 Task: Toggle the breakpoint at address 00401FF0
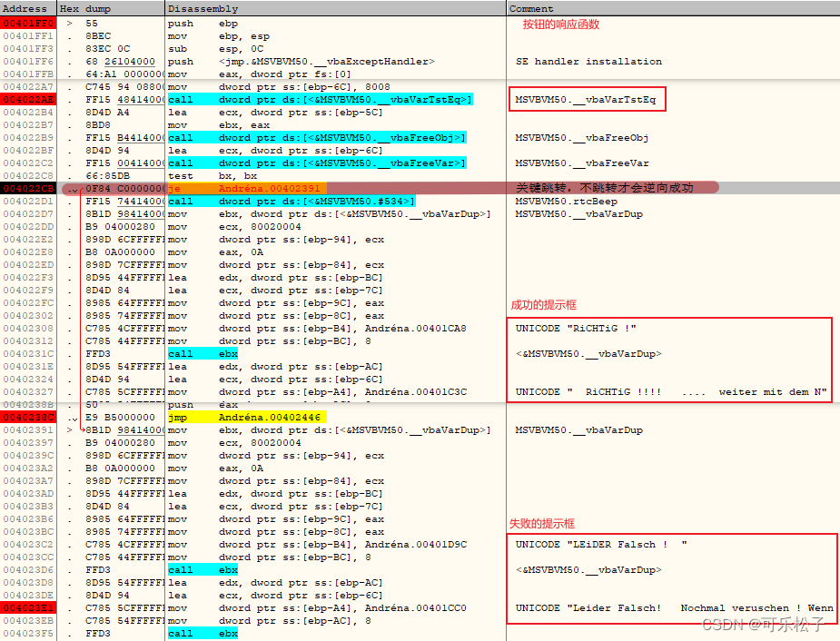[26, 23]
